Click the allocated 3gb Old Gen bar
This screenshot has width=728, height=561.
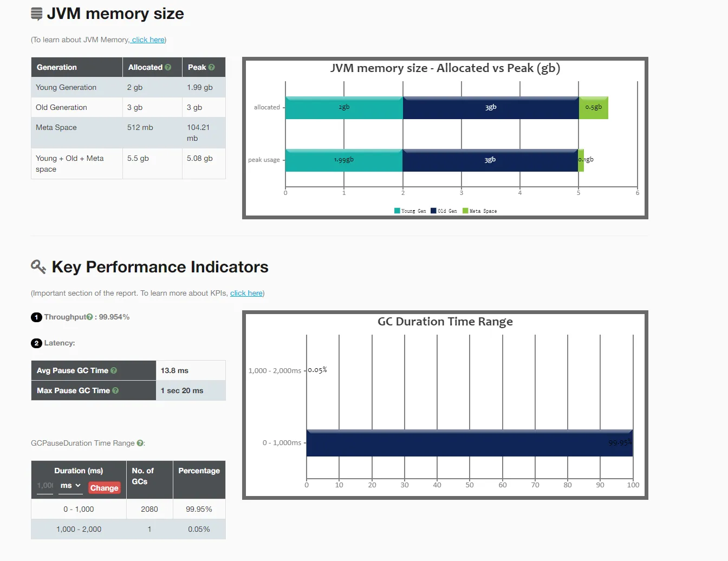click(491, 108)
